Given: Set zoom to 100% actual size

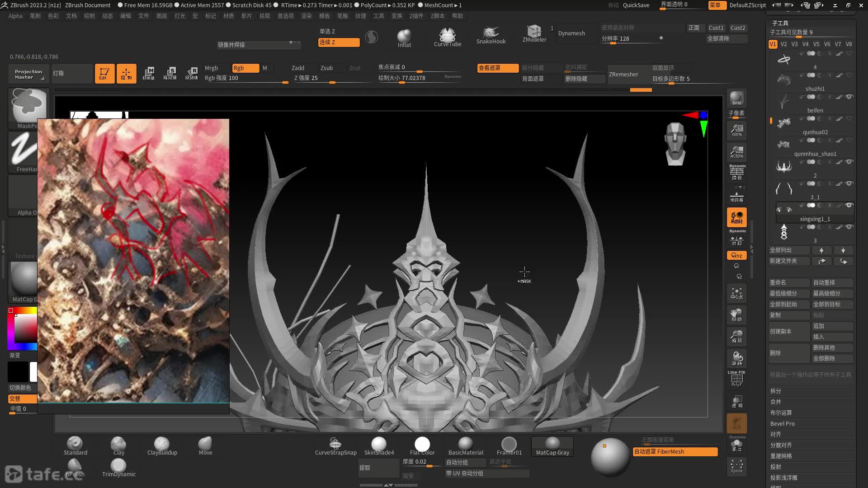Looking at the screenshot, I should pyautogui.click(x=737, y=131).
